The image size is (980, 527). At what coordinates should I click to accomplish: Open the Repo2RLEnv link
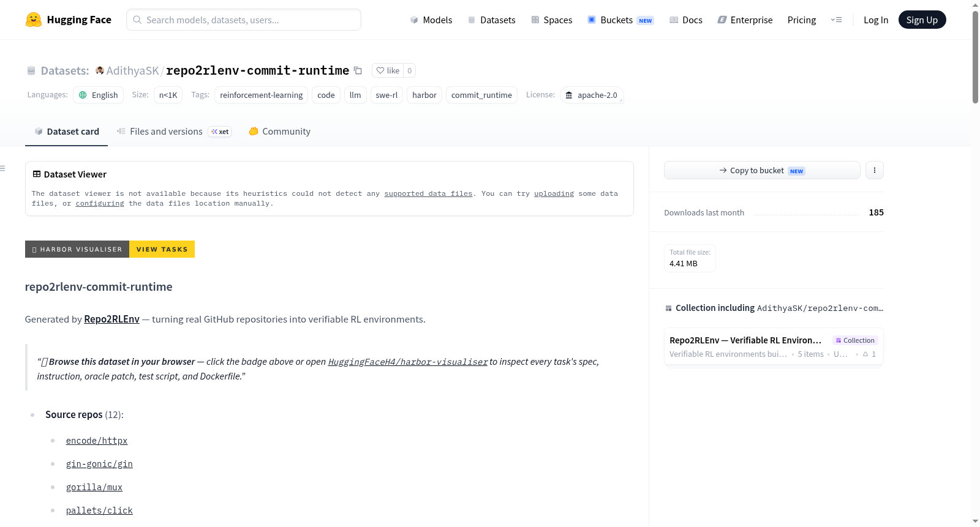click(x=111, y=319)
